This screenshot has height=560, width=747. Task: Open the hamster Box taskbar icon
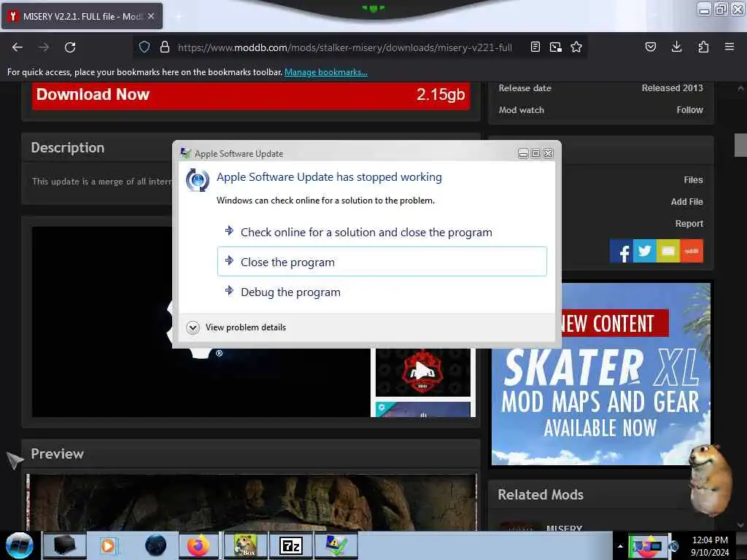click(x=245, y=545)
